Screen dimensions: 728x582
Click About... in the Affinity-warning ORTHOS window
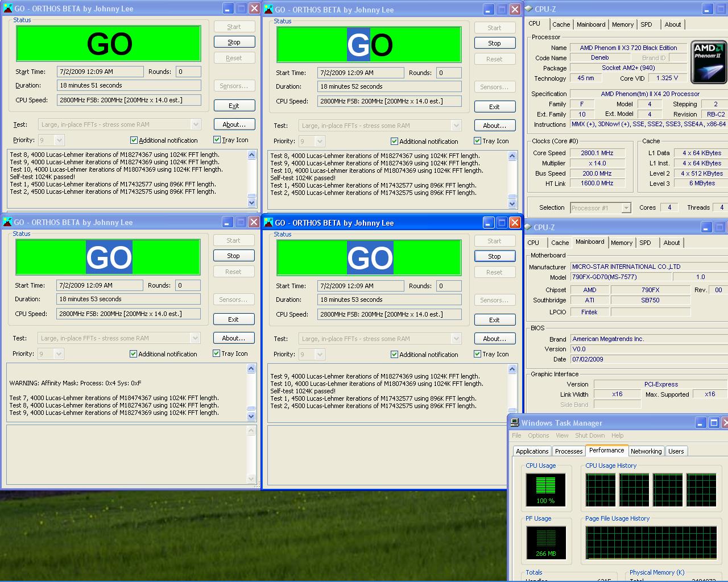point(233,338)
